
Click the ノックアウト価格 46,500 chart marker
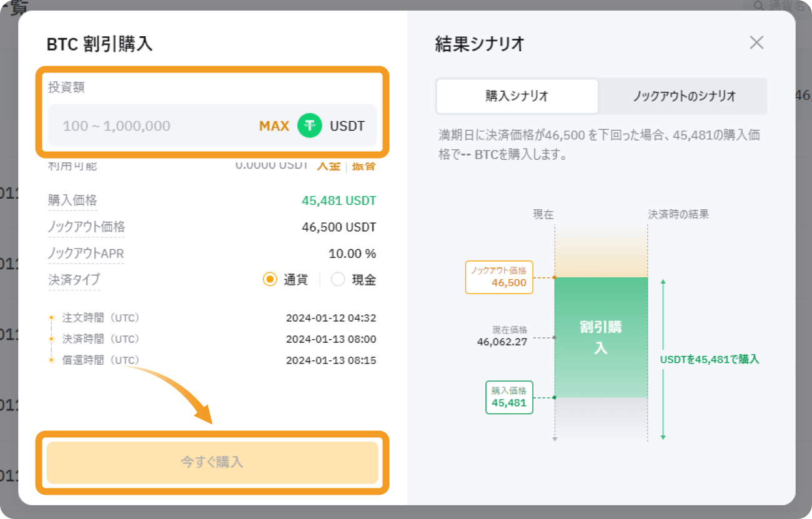[499, 277]
